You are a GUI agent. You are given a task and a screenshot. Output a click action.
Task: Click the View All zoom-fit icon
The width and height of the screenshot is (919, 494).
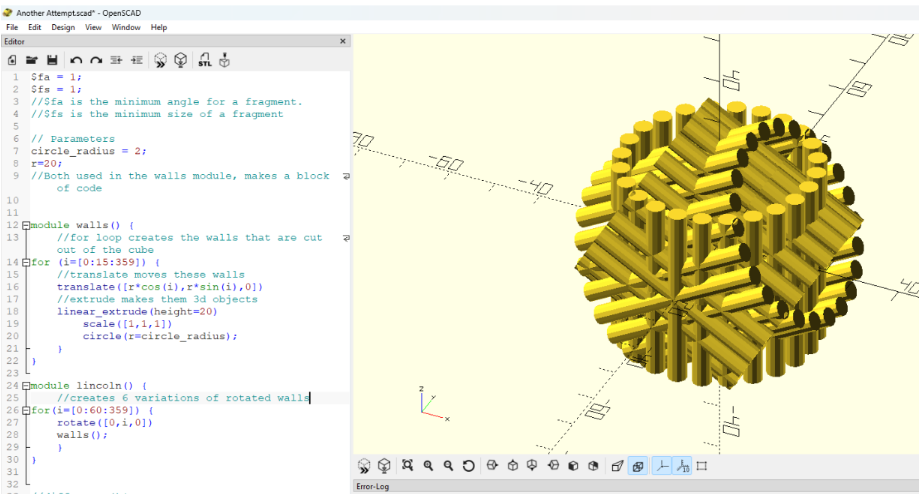(407, 466)
